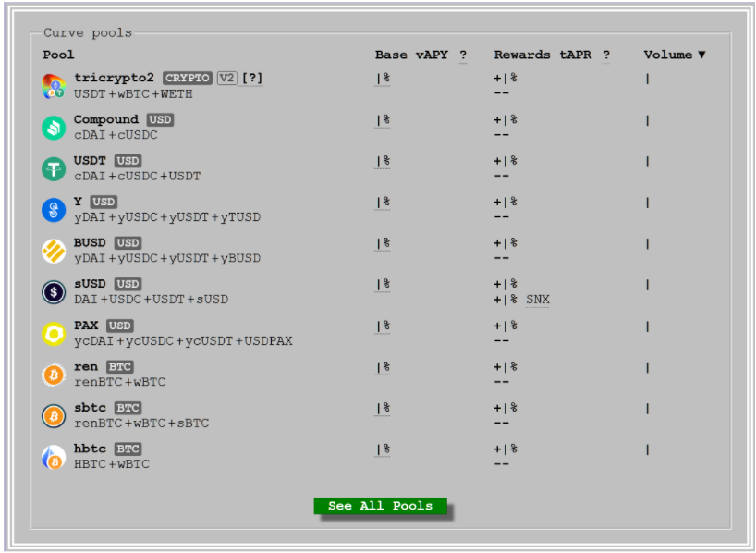Click the BTC tag on sbtc pool
The height and width of the screenshot is (553, 756).
(128, 408)
